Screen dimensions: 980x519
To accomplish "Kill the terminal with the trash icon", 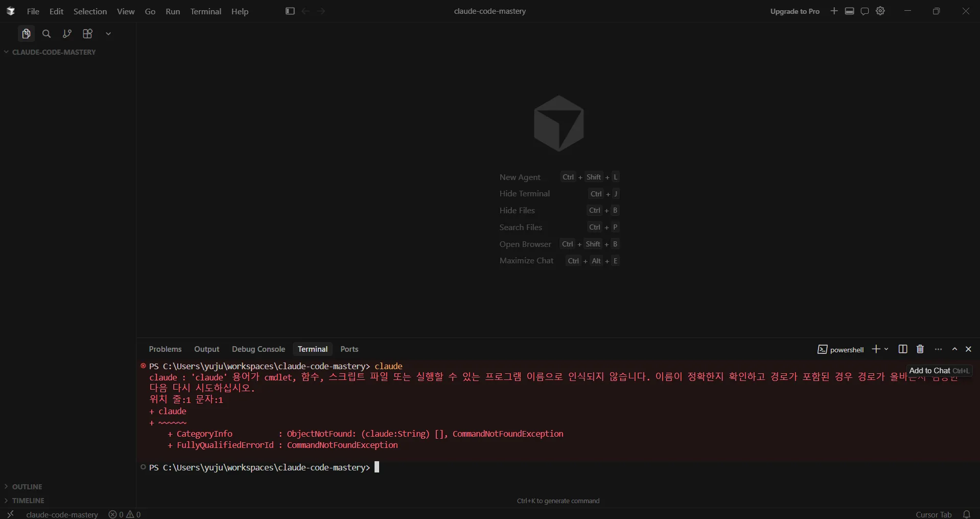I will point(920,349).
